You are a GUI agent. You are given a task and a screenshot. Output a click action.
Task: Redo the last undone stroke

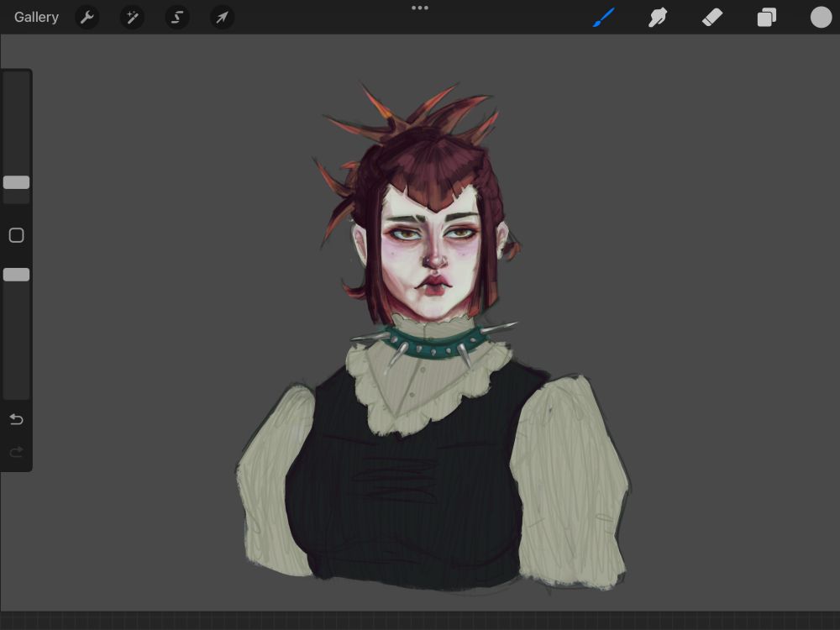click(x=17, y=452)
